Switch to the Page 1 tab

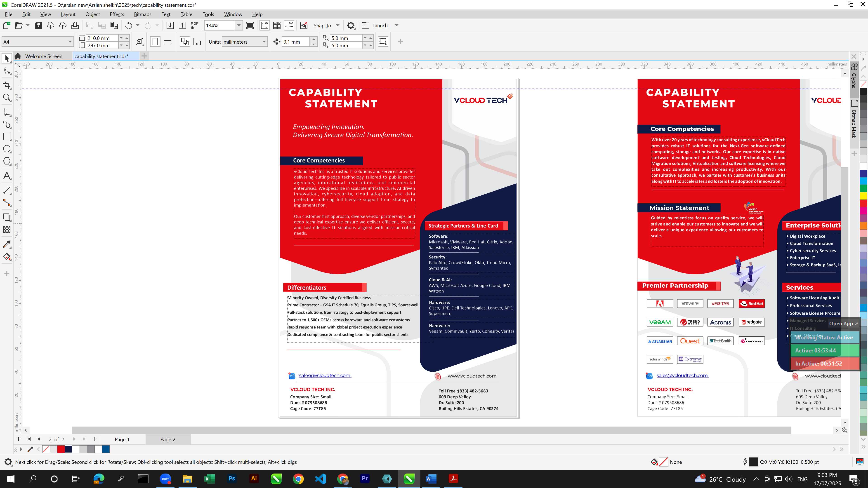point(122,439)
